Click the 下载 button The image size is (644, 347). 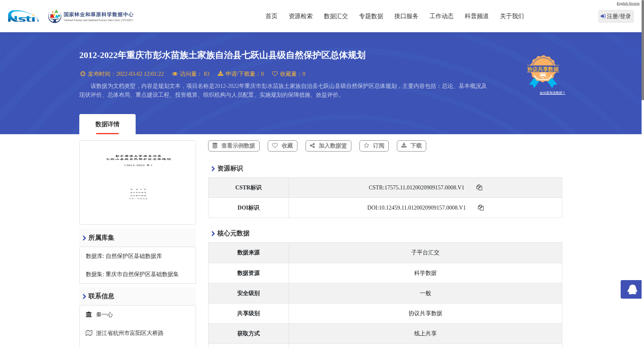click(x=411, y=146)
